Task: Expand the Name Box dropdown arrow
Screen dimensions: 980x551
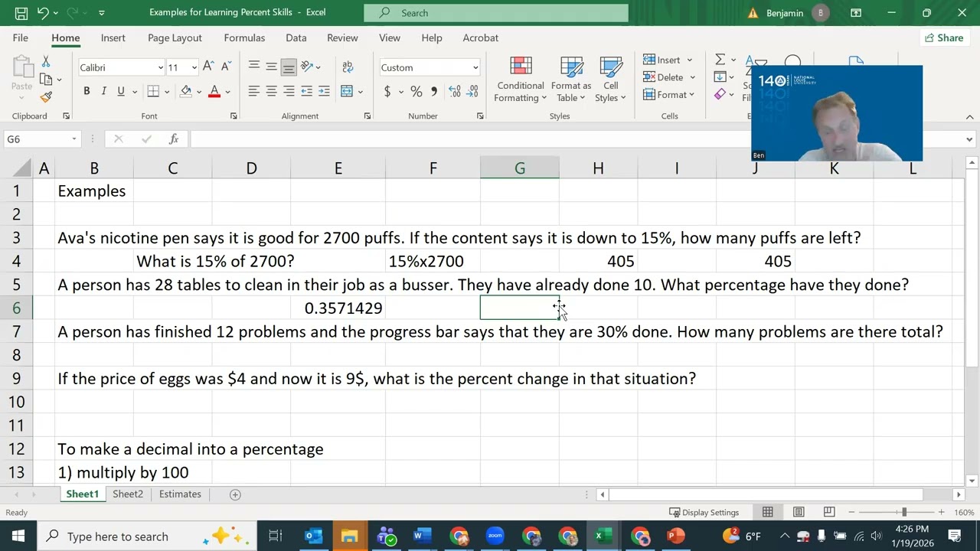Action: coord(74,139)
